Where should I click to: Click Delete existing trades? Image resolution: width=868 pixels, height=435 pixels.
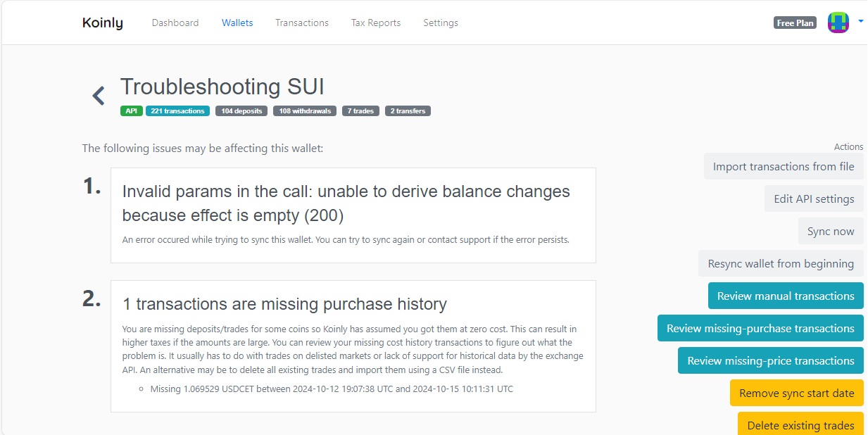pos(800,424)
